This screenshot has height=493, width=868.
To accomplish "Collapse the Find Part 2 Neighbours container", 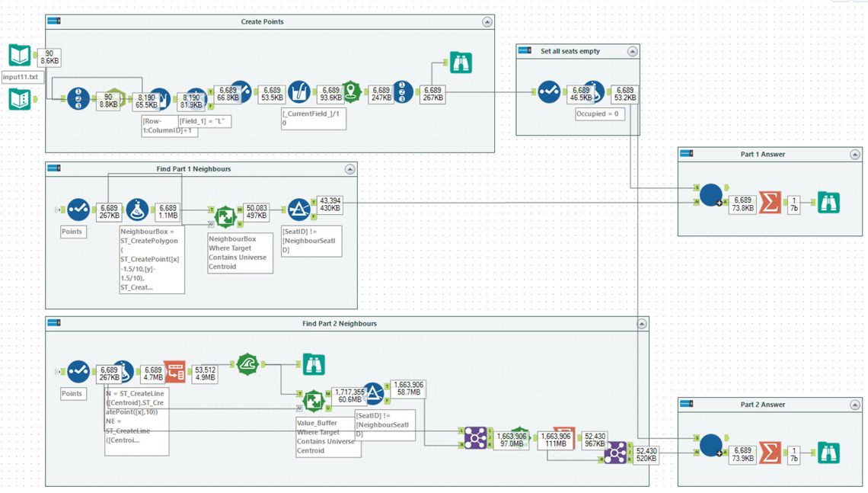I will [x=642, y=324].
